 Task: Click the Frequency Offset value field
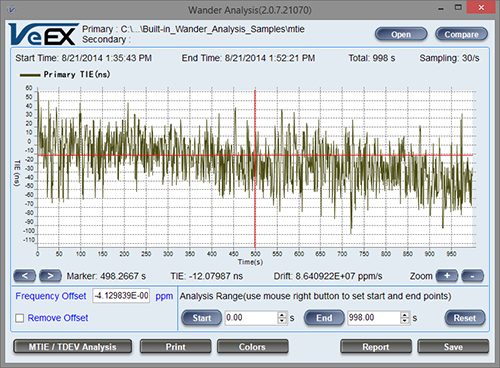(121, 296)
